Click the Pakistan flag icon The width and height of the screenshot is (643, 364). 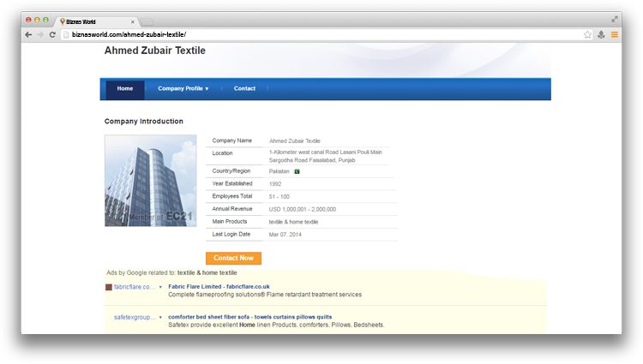coord(297,171)
